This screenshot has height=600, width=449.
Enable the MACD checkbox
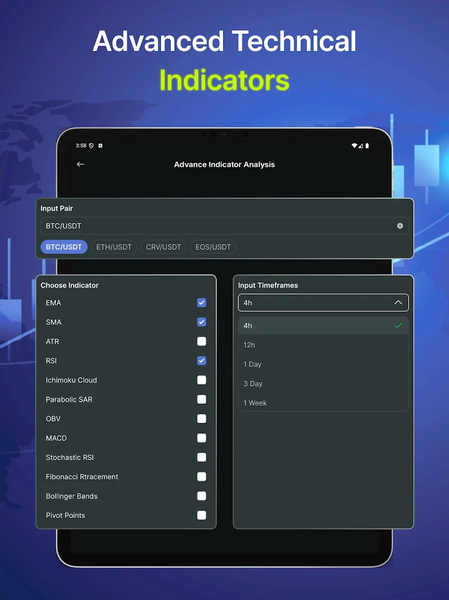tap(201, 438)
